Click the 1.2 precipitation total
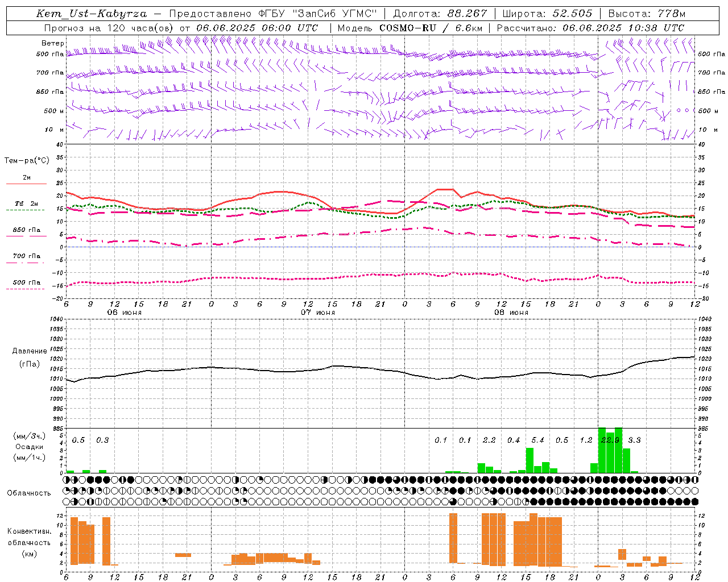This screenshot has height=582, width=728. [586, 440]
